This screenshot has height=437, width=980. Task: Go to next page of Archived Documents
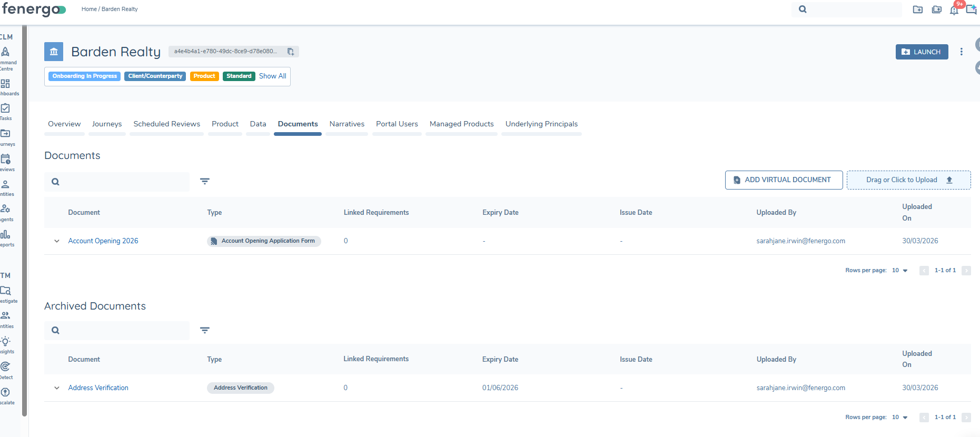point(966,418)
